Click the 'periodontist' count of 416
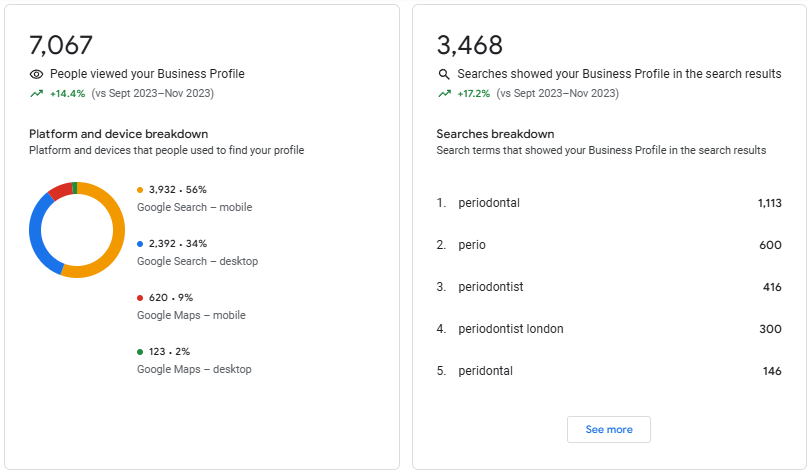The image size is (809, 471). pyautogui.click(x=772, y=287)
